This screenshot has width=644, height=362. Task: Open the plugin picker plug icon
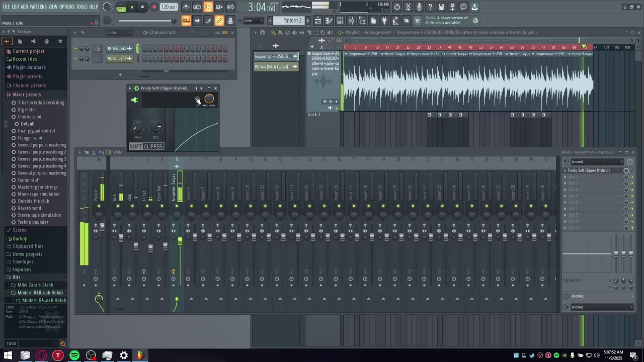pos(384,21)
